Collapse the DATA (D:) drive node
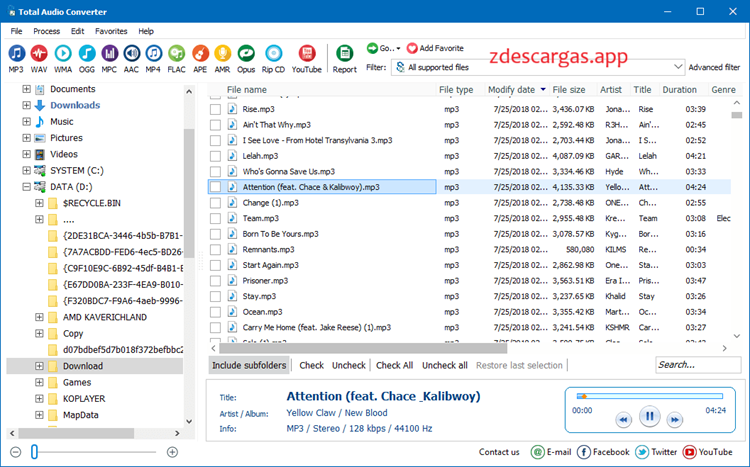The width and height of the screenshot is (750, 467). point(26,187)
